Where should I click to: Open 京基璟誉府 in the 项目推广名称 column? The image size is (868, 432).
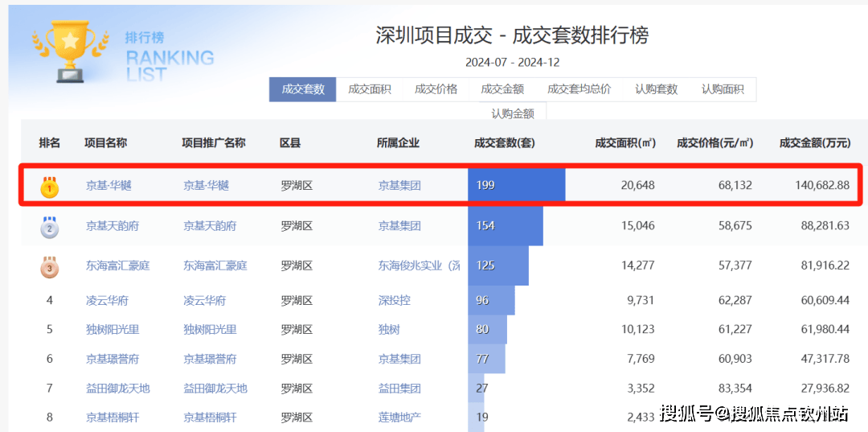[x=210, y=360]
